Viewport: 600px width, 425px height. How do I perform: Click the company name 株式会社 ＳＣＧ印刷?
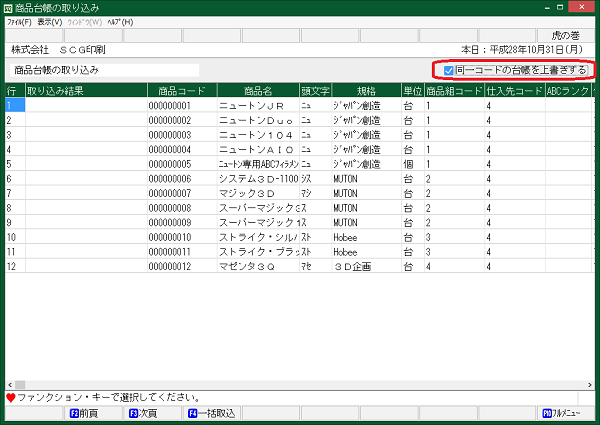[58, 49]
